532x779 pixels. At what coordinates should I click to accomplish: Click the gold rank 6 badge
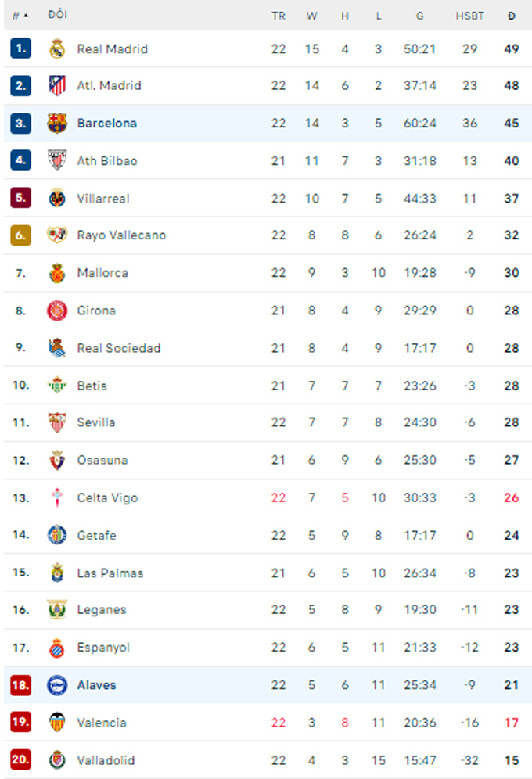point(20,235)
